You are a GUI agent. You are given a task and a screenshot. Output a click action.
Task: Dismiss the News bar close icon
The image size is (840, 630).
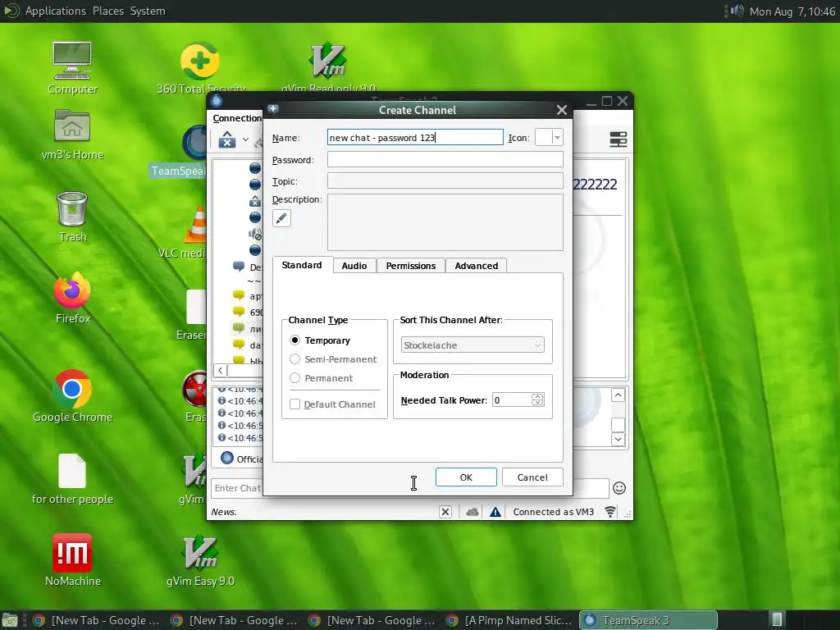[x=445, y=512]
